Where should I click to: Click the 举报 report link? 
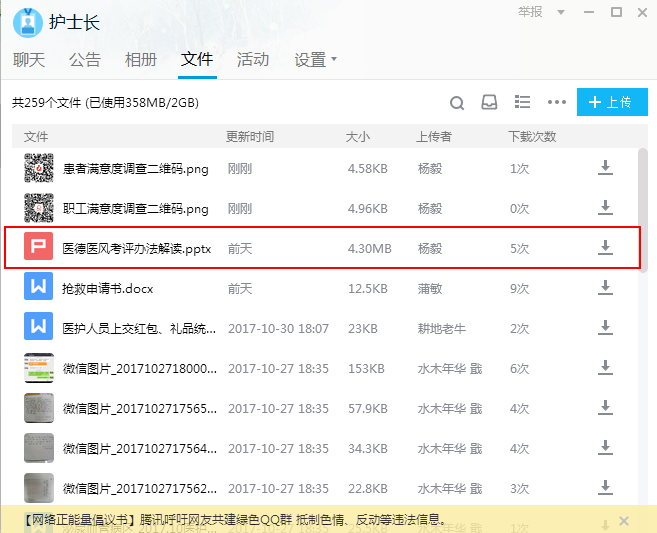tap(530, 12)
